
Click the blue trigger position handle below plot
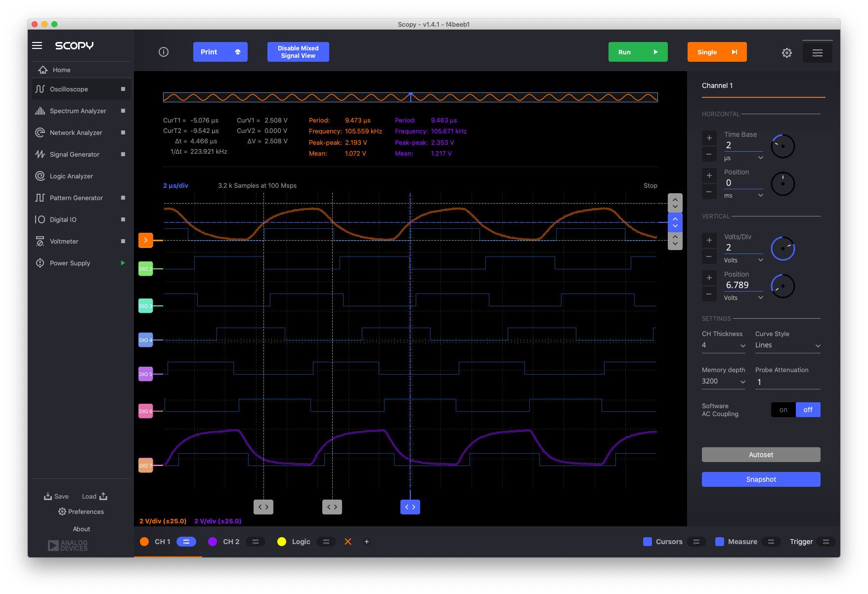tap(410, 507)
